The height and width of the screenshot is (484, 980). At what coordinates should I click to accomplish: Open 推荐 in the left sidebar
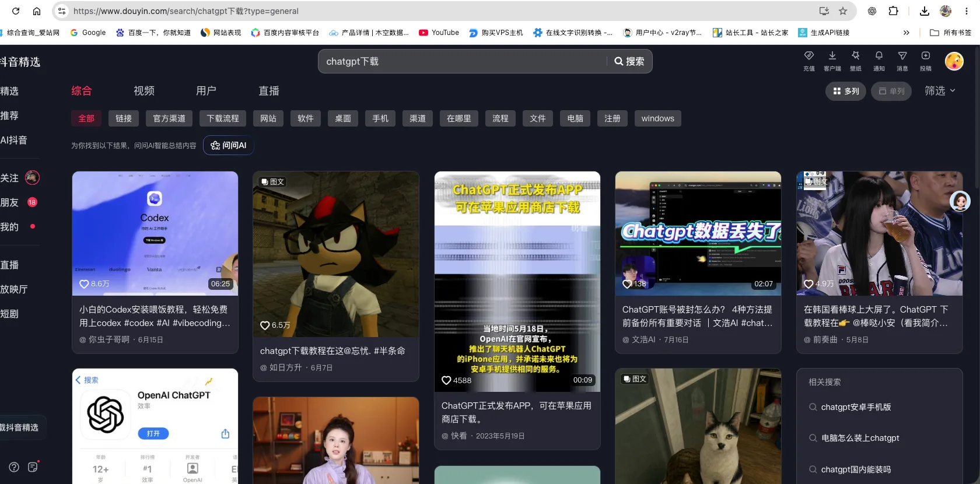(x=9, y=115)
